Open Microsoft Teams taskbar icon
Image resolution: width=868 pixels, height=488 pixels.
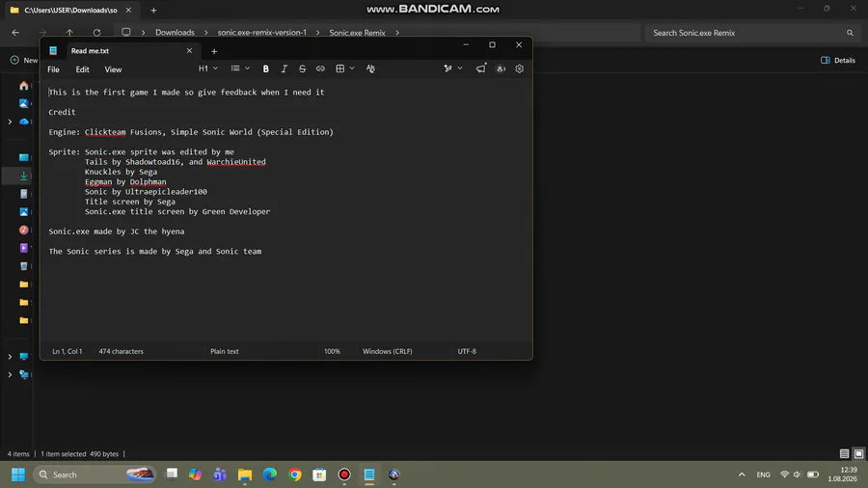220,474
